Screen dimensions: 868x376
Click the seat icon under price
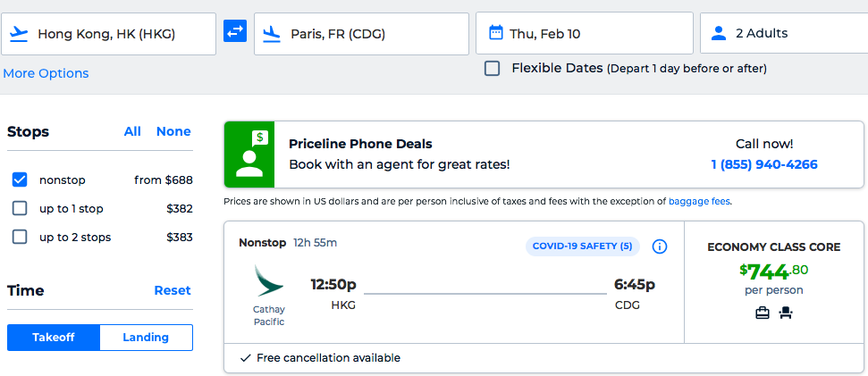pos(787,313)
